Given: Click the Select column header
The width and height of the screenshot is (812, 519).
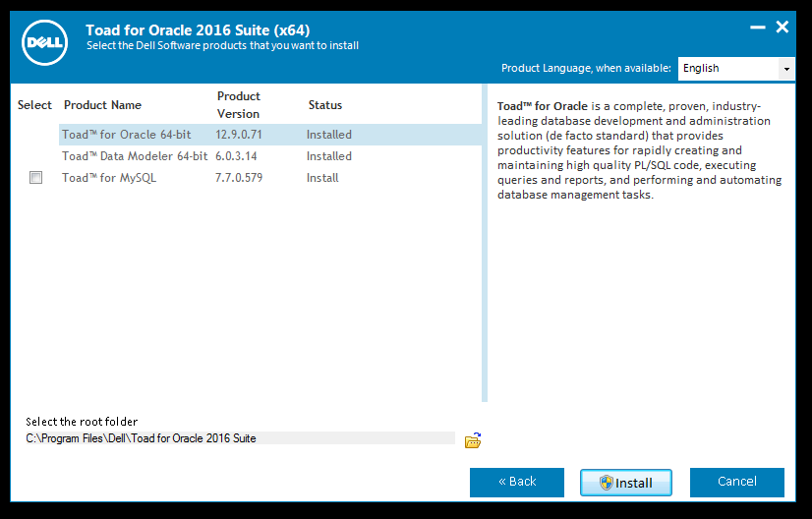Looking at the screenshot, I should 34,105.
